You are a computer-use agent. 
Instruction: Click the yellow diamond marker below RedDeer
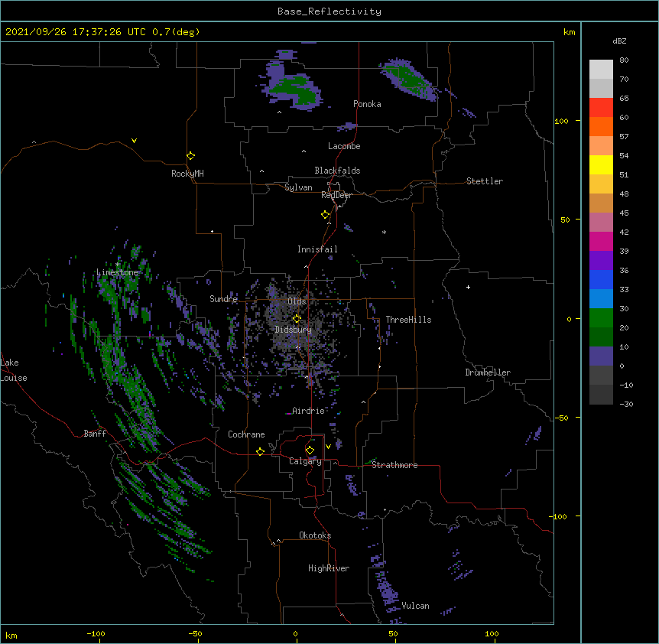pyautogui.click(x=325, y=214)
